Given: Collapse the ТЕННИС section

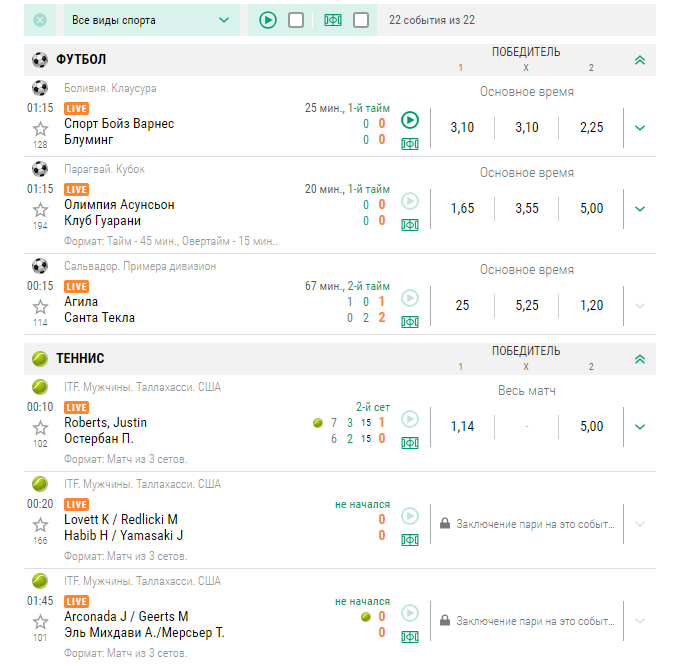Looking at the screenshot, I should [640, 358].
